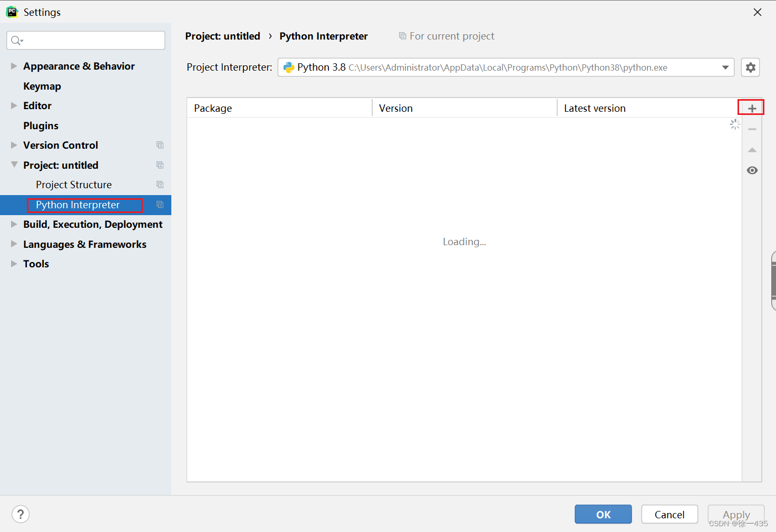
Task: Click the Python logo in the interpreter combo box
Action: [x=288, y=67]
